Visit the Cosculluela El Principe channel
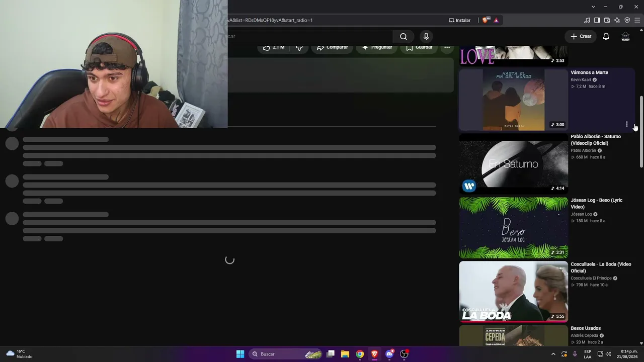The image size is (644, 362). pyautogui.click(x=591, y=278)
